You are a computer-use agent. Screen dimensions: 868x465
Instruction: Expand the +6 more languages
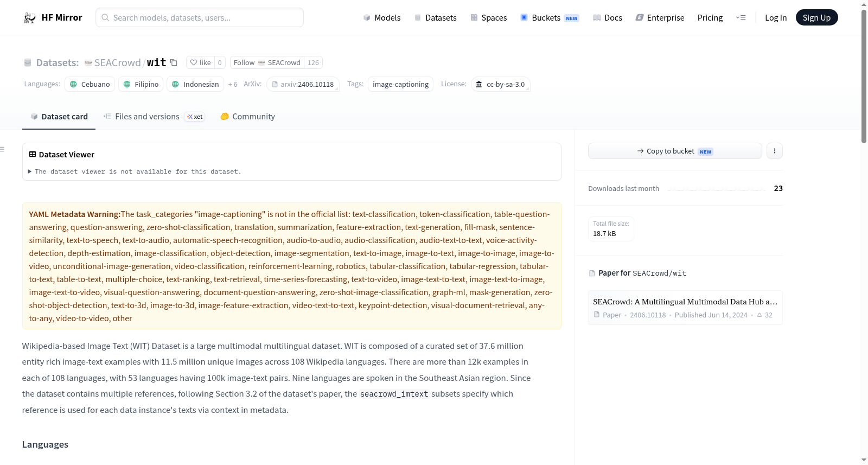click(x=233, y=84)
